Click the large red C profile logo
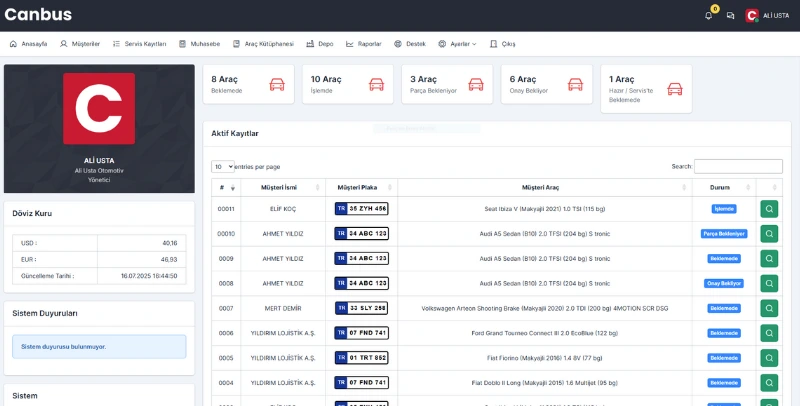 click(x=99, y=109)
